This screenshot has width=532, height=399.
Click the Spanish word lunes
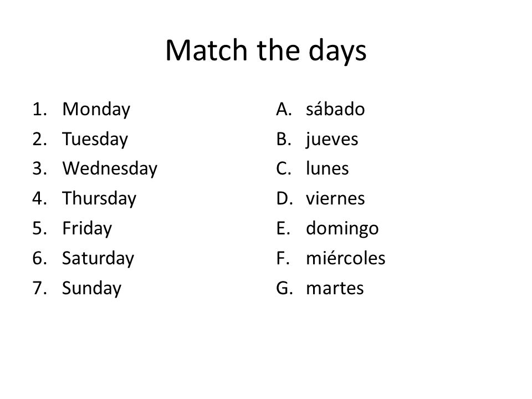coord(327,168)
